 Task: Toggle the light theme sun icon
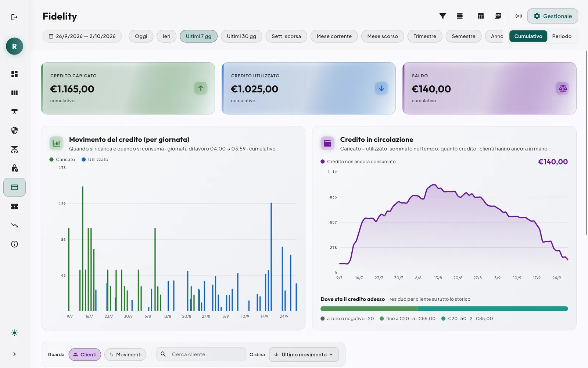[x=14, y=333]
